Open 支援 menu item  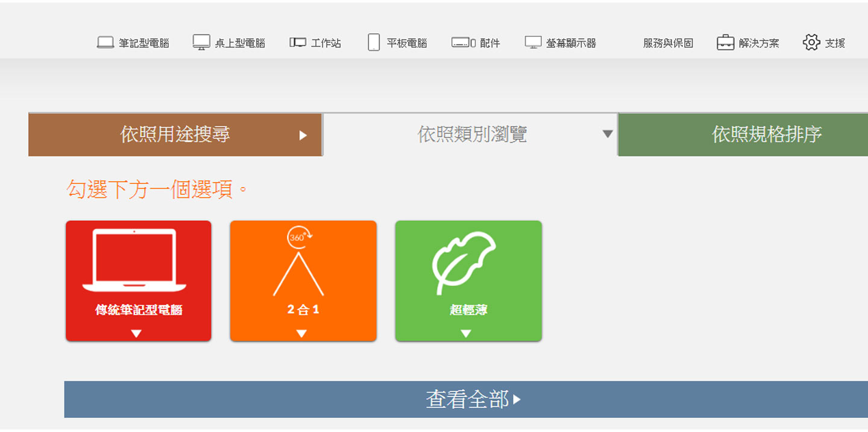tap(824, 43)
